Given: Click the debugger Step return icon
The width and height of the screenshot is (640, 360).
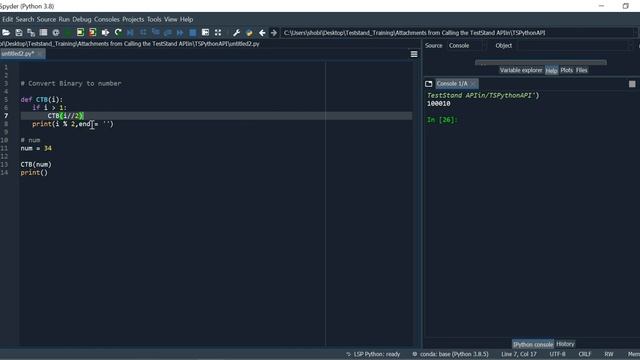Looking at the screenshot, I should (x=168, y=33).
